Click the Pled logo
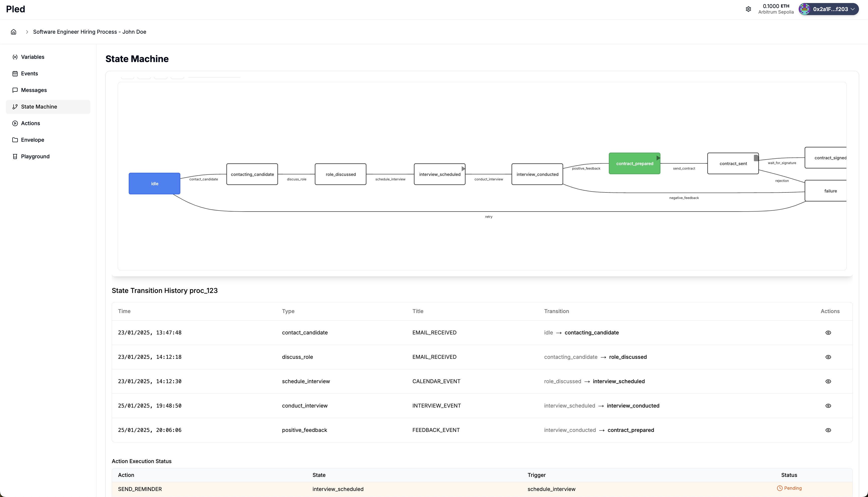 click(16, 9)
